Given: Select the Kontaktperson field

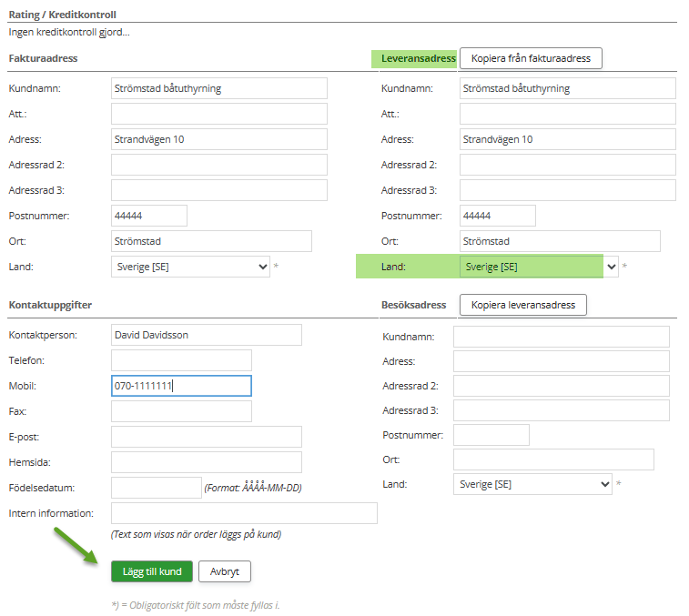Looking at the screenshot, I should pyautogui.click(x=206, y=335).
